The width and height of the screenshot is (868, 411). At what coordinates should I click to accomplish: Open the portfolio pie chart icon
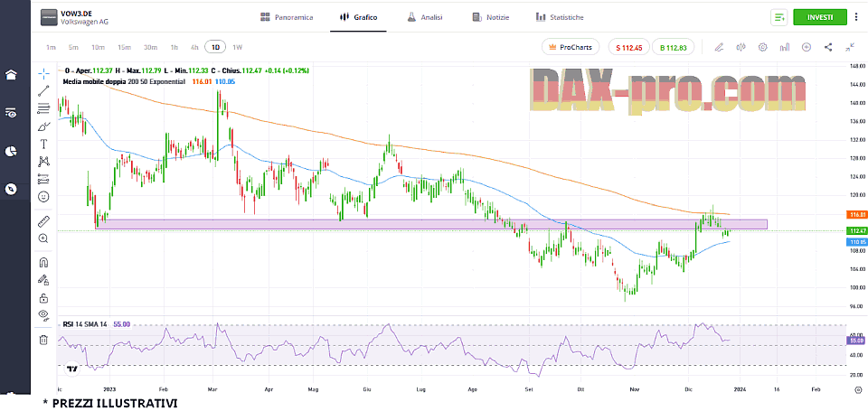tap(11, 151)
